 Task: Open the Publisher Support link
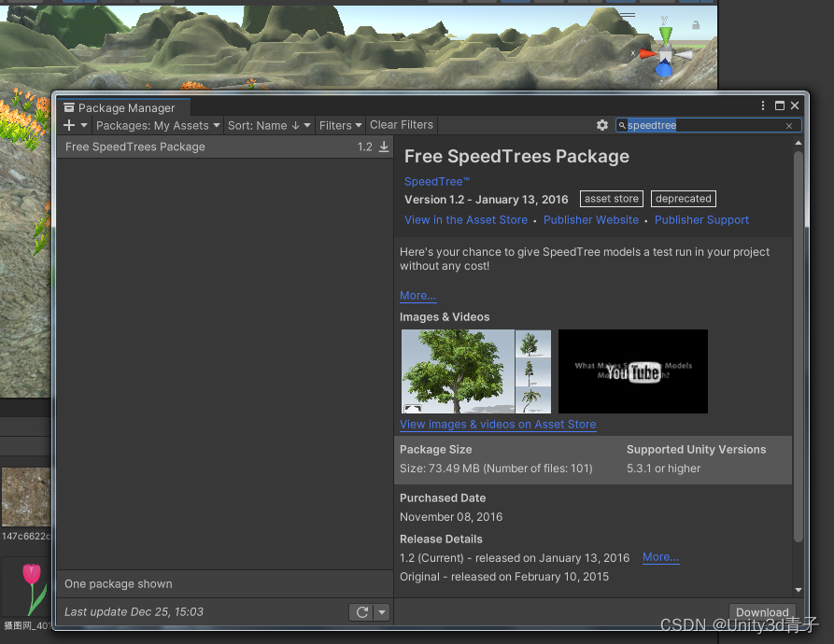[701, 220]
